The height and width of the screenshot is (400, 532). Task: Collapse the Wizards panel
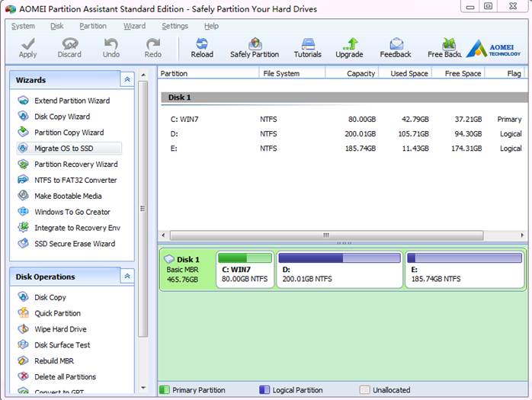127,80
